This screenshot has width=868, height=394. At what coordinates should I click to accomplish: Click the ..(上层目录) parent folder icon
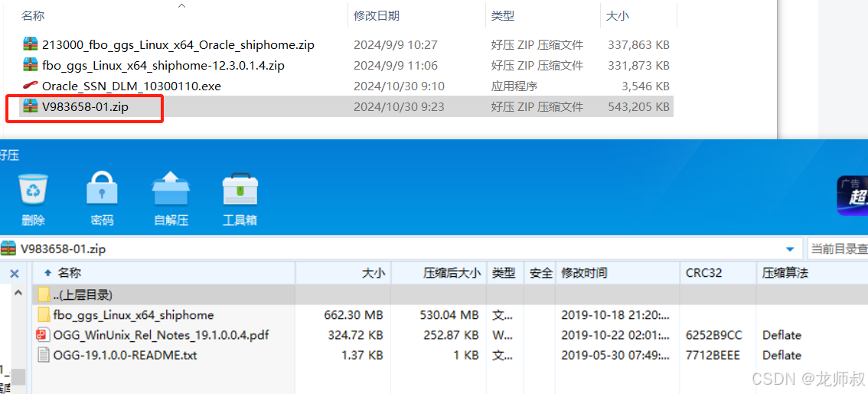pyautogui.click(x=44, y=295)
